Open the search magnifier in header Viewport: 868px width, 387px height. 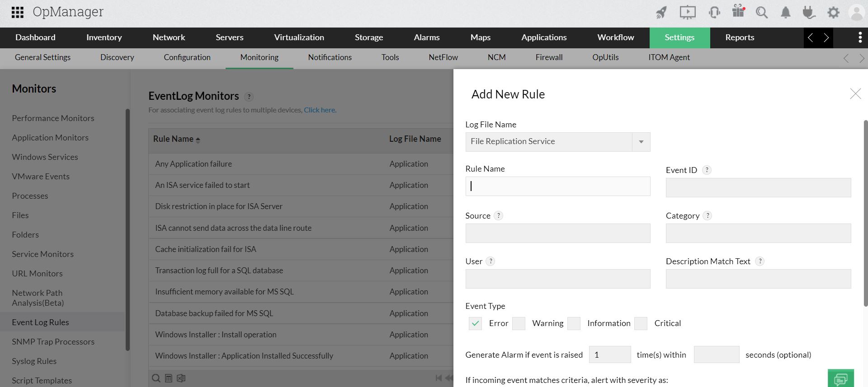(x=762, y=12)
